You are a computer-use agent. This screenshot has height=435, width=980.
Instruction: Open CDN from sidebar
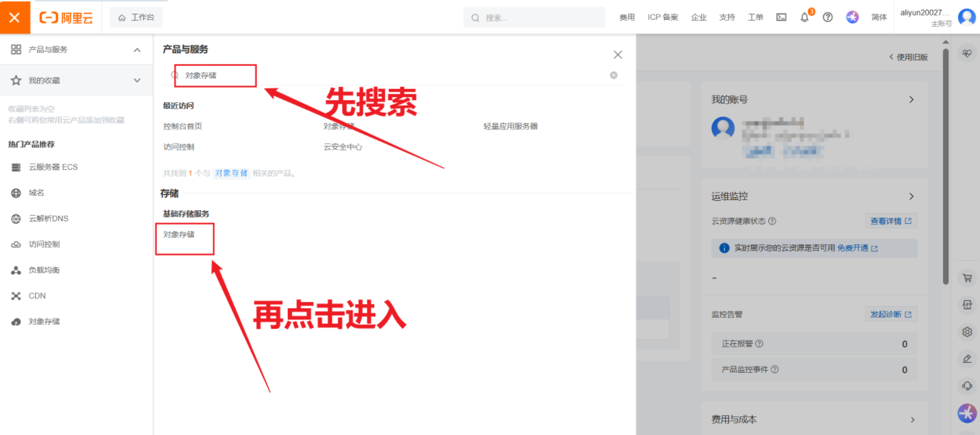(37, 296)
